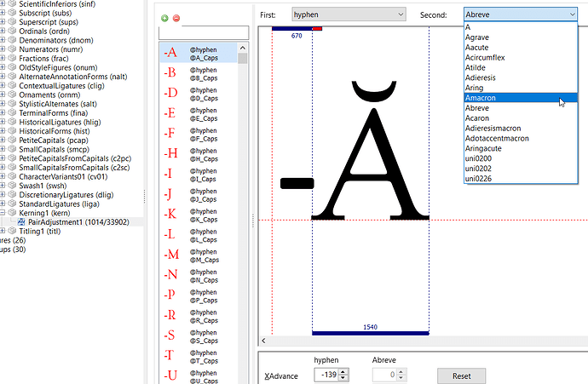Close the Second glyph dropdown arrow

(573, 14)
